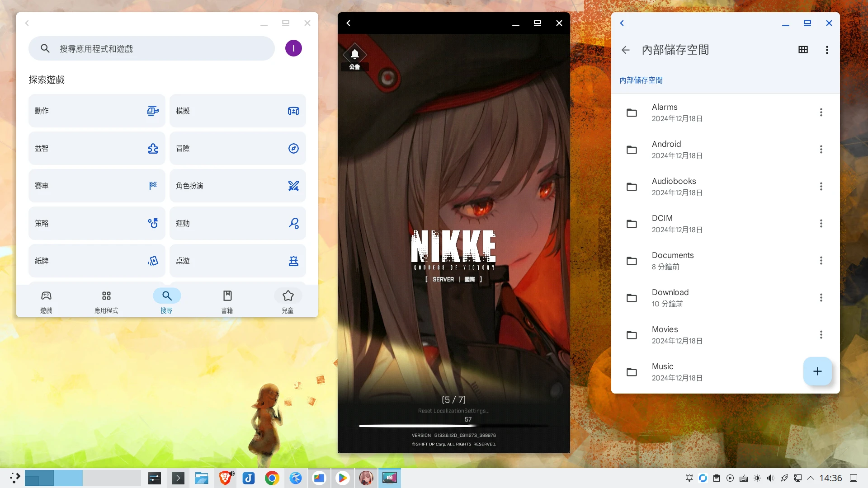Select the 益智 game category
Image resolution: width=868 pixels, height=488 pixels.
click(96, 148)
